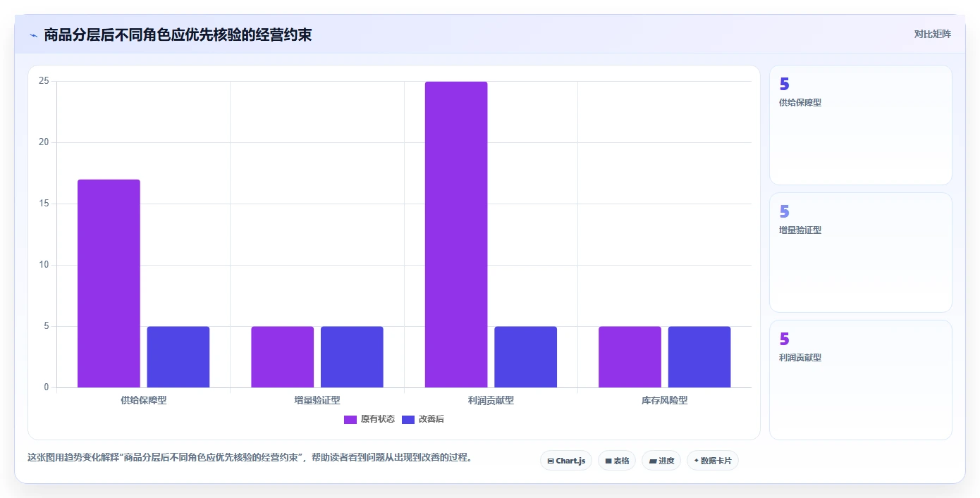Click the Chart.js tag chip
This screenshot has height=498, width=980.
pos(566,461)
